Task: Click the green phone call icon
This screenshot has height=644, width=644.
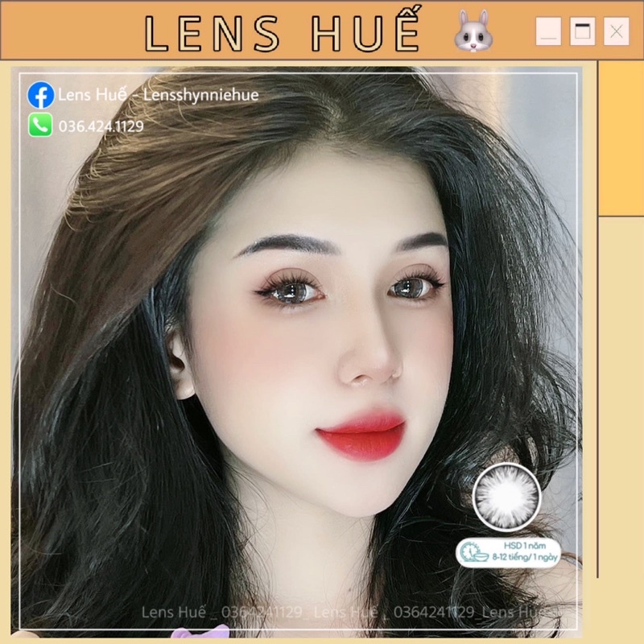Action: [x=40, y=125]
